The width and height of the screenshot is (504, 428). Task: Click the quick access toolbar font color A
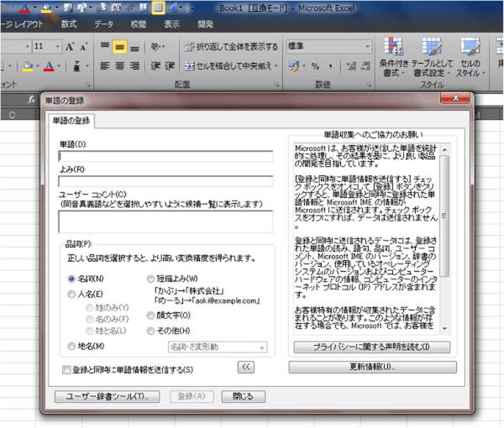25,8
